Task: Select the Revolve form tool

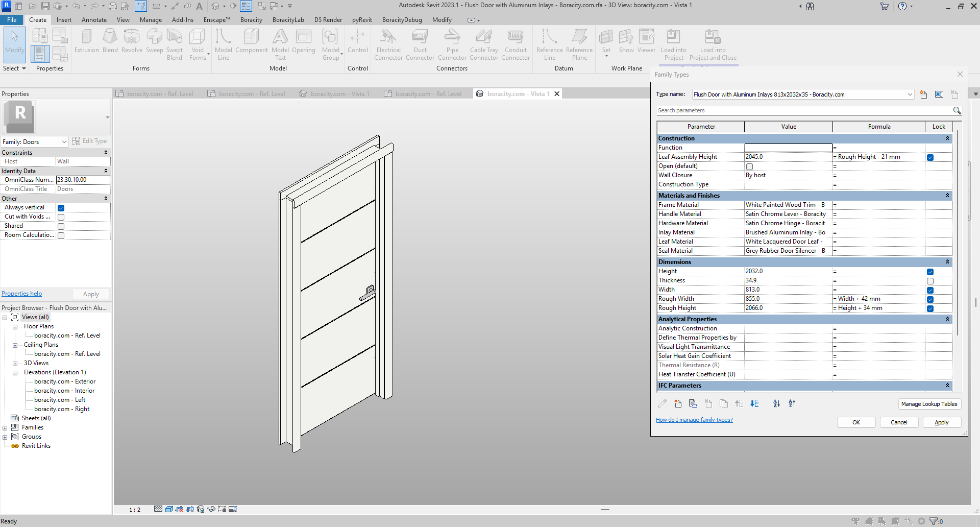Action: 132,41
